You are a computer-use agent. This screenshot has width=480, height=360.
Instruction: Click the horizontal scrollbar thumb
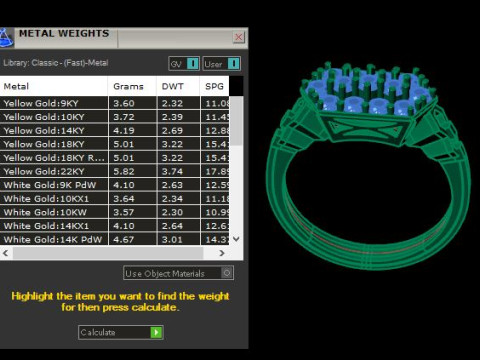tap(108, 253)
